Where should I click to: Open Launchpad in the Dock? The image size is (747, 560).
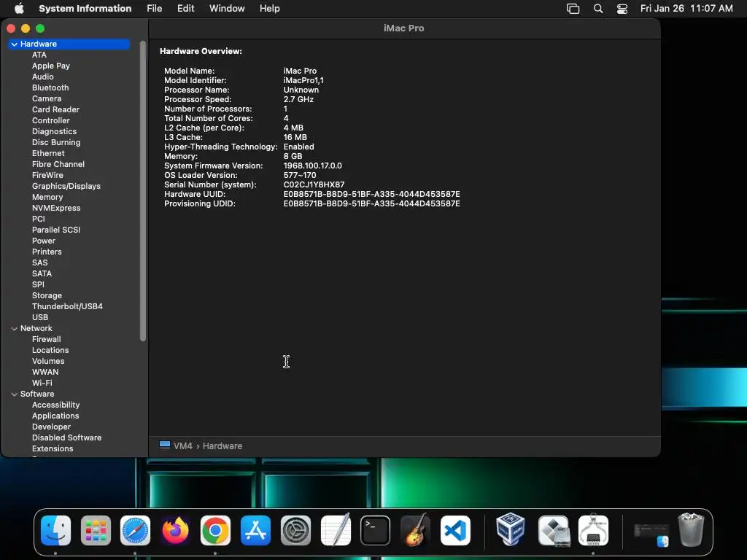pos(96,530)
